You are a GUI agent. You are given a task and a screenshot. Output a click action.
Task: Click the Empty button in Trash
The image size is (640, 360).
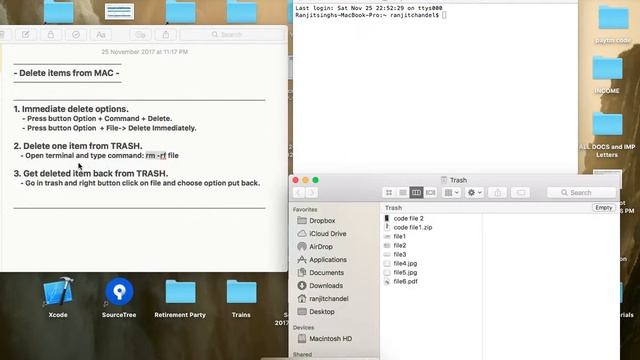click(604, 208)
